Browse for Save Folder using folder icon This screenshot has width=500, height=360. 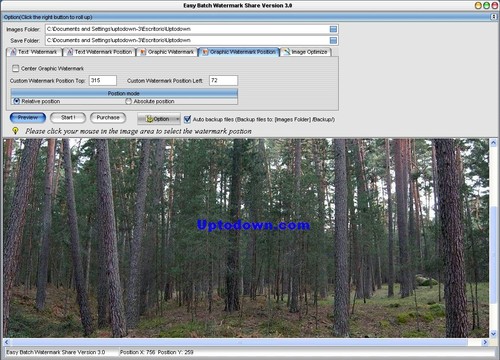tap(333, 41)
